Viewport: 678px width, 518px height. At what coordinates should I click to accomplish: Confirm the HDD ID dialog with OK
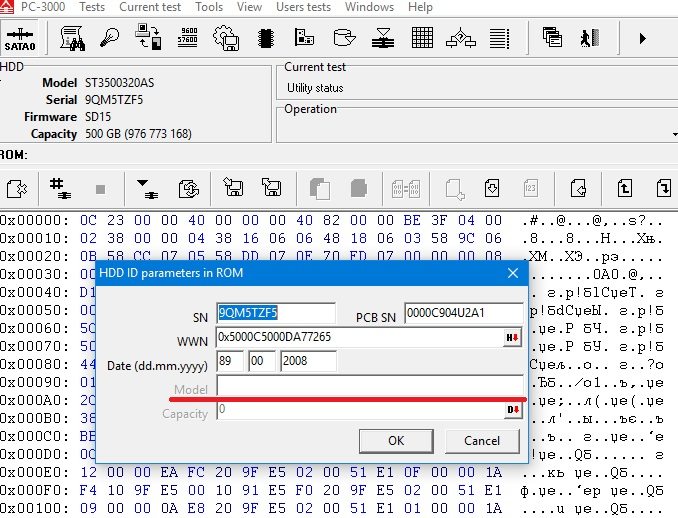[396, 441]
